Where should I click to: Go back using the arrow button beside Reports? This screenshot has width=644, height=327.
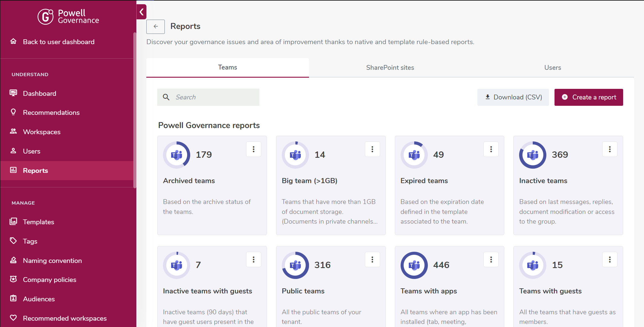pyautogui.click(x=155, y=27)
